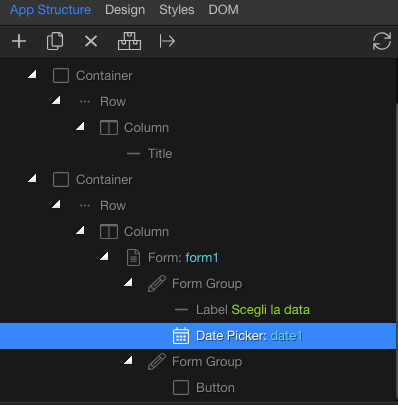Collapse the second Container node
This screenshot has width=398, height=405.
[32, 178]
